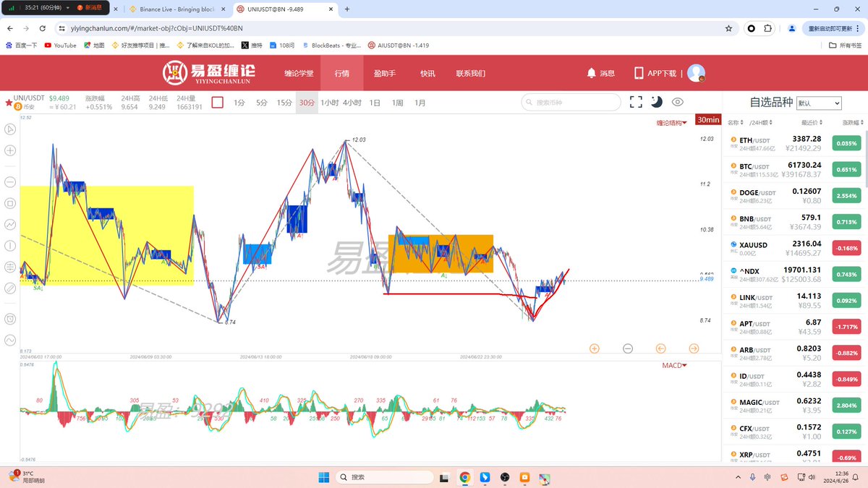The width and height of the screenshot is (868, 488).
Task: Click the clock replay icon in left toolbar
Action: click(10, 318)
